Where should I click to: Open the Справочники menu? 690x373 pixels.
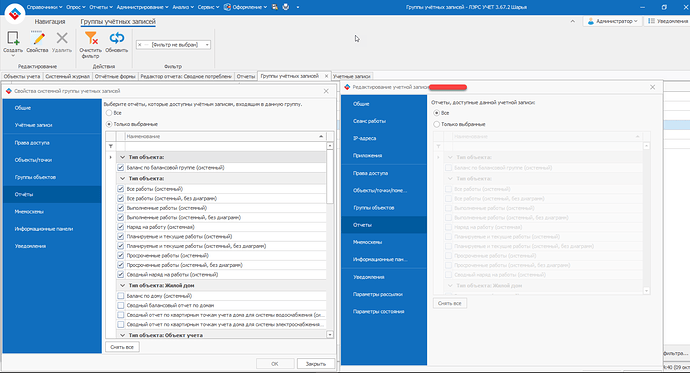tap(44, 7)
